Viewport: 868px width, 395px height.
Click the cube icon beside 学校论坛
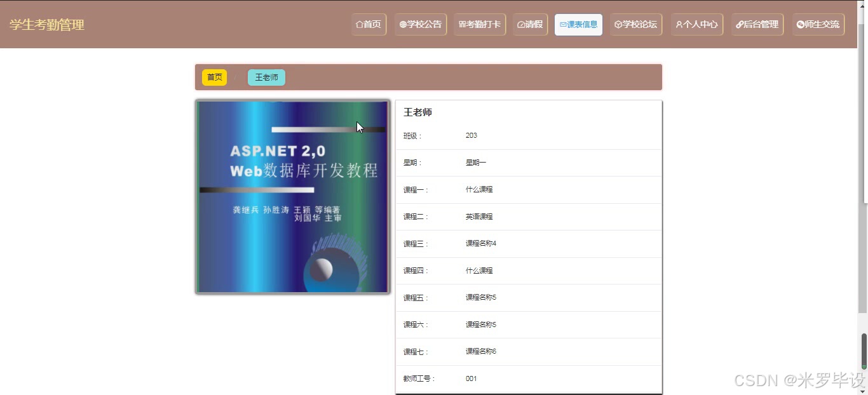point(618,25)
